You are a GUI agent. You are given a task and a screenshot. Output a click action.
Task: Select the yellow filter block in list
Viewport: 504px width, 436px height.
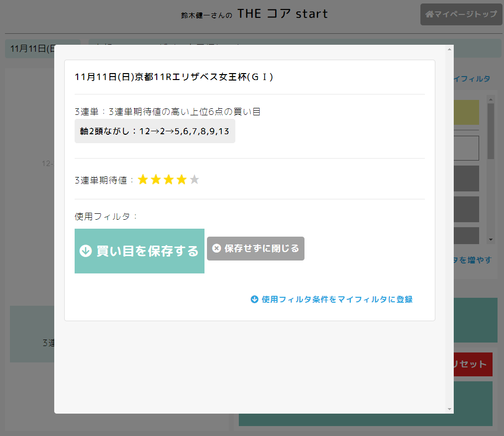point(466,112)
